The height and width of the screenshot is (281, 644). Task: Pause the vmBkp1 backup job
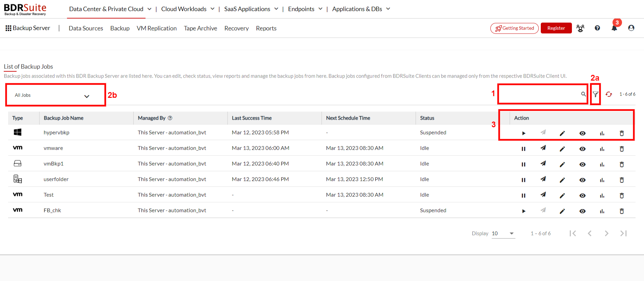524,165
